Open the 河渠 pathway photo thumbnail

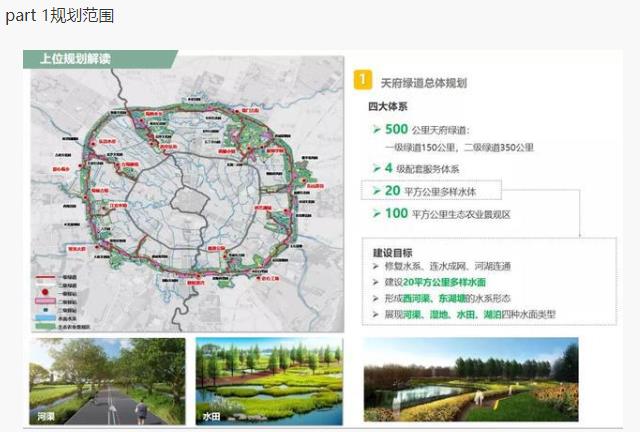(106, 381)
